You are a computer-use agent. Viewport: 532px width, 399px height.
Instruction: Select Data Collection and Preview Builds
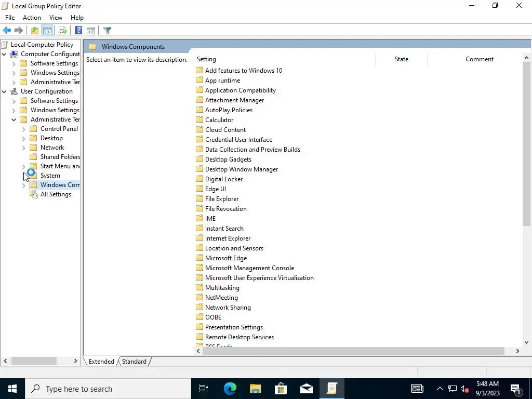[x=252, y=149]
